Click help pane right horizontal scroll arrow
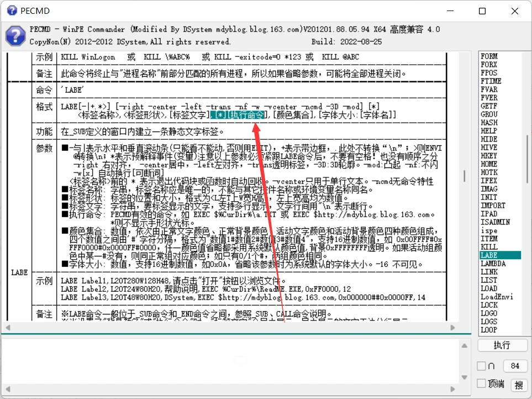 click(x=452, y=328)
